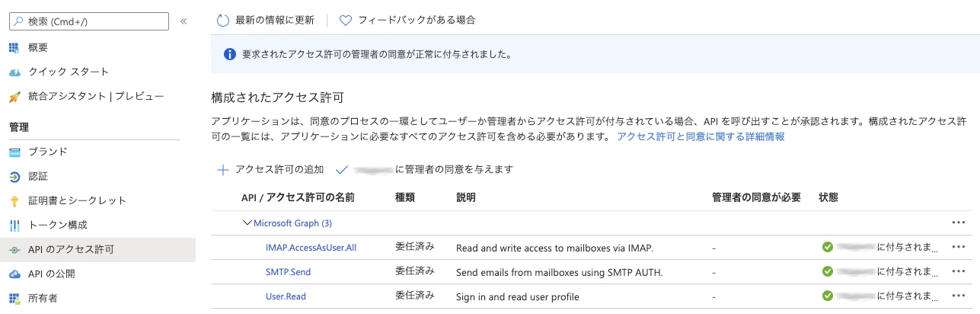The image size is (980, 314).
Task: Select API のアクセス許可 in the sidebar
Action: [x=97, y=249]
